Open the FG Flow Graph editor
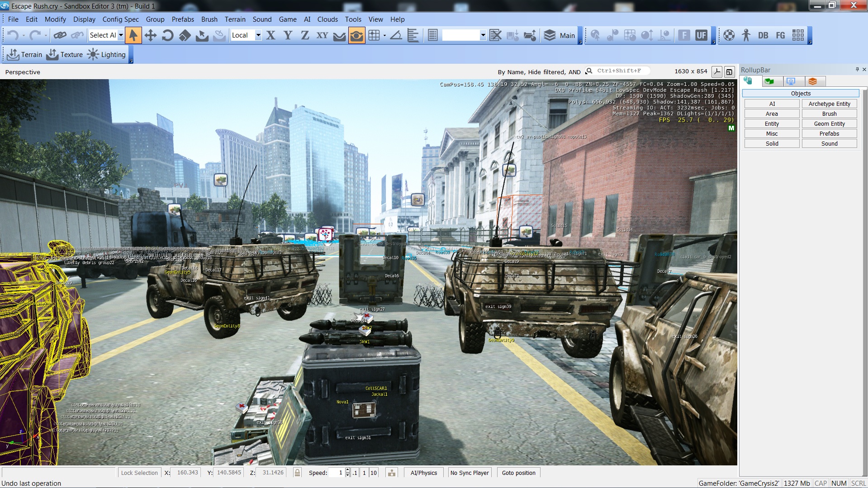868x488 pixels. (x=780, y=35)
